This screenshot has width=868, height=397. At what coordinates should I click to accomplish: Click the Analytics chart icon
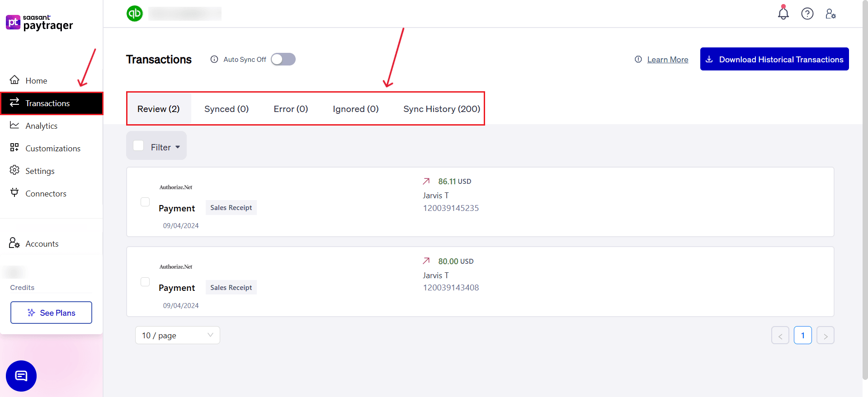(x=14, y=125)
